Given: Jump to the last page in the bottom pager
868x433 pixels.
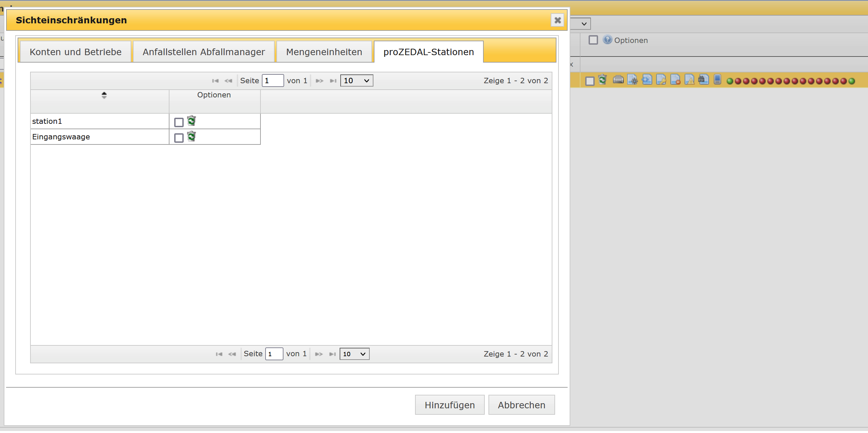Looking at the screenshot, I should click(333, 354).
